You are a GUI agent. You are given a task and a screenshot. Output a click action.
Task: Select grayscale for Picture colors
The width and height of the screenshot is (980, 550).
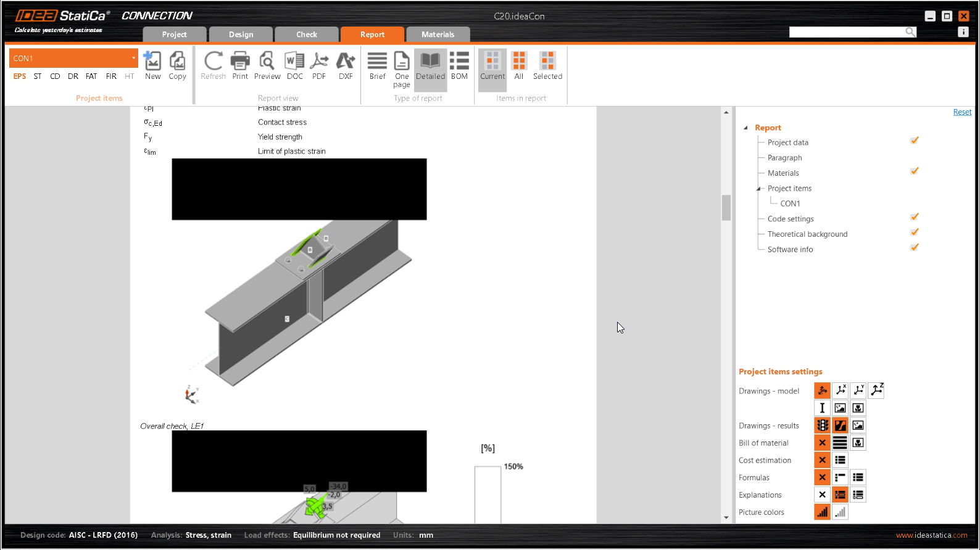(x=840, y=512)
